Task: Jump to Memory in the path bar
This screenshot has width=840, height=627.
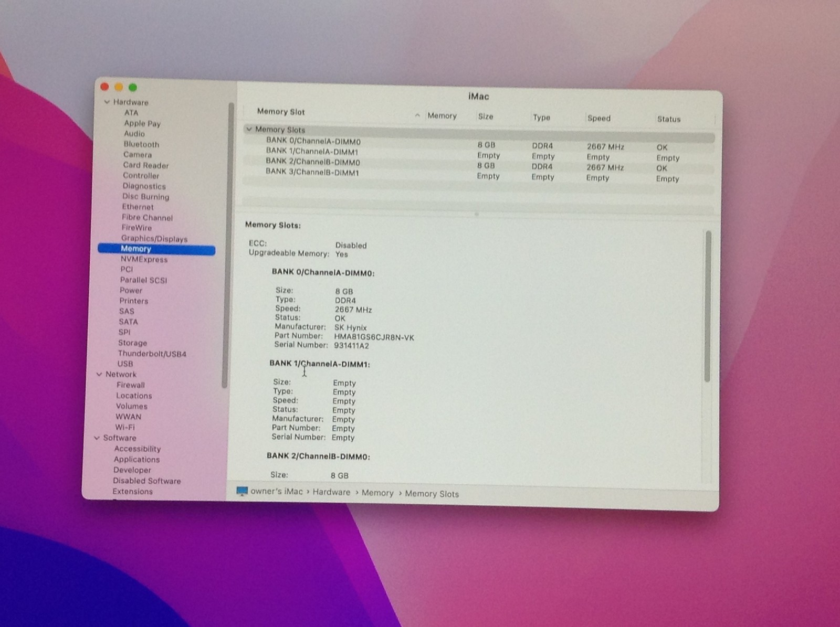Action: coord(377,493)
